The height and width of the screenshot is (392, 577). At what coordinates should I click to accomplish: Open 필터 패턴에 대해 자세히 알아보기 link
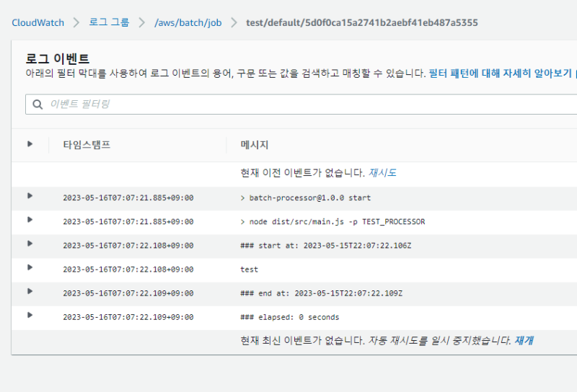pos(500,73)
